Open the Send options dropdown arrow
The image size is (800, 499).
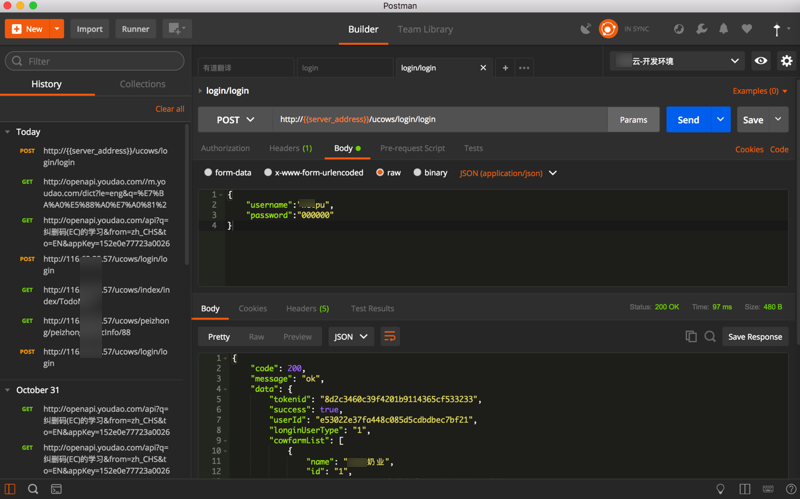coord(720,119)
